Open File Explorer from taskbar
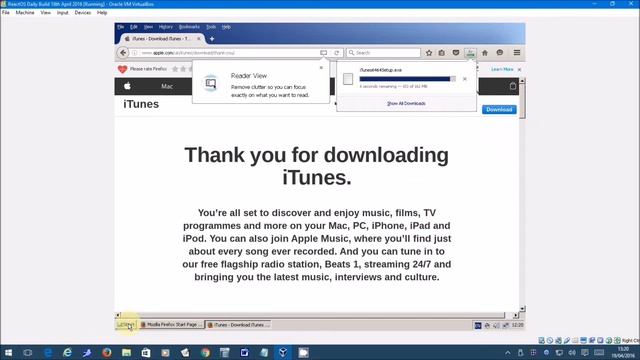The image size is (640, 360). point(127,353)
